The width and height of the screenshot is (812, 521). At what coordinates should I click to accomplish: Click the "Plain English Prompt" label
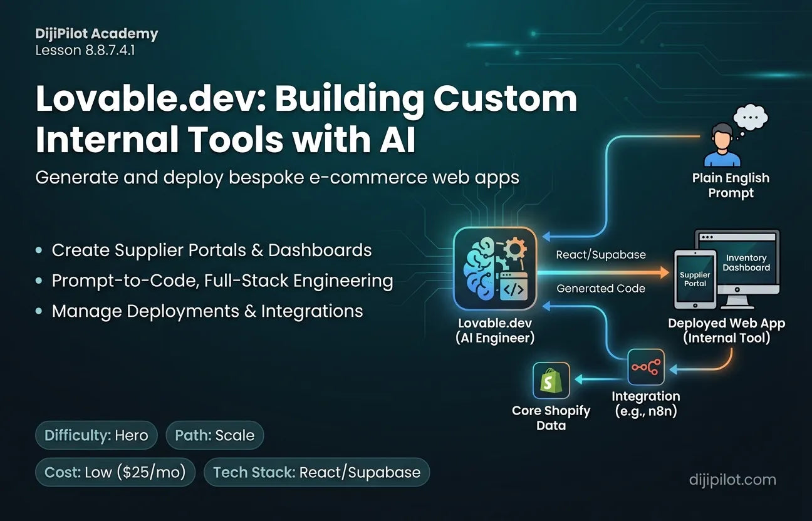pos(731,185)
